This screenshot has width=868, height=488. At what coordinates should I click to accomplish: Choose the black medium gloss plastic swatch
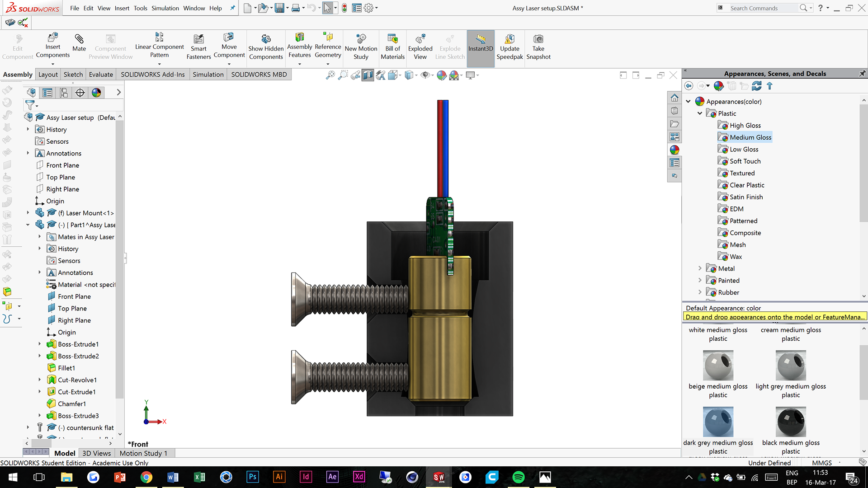(791, 422)
